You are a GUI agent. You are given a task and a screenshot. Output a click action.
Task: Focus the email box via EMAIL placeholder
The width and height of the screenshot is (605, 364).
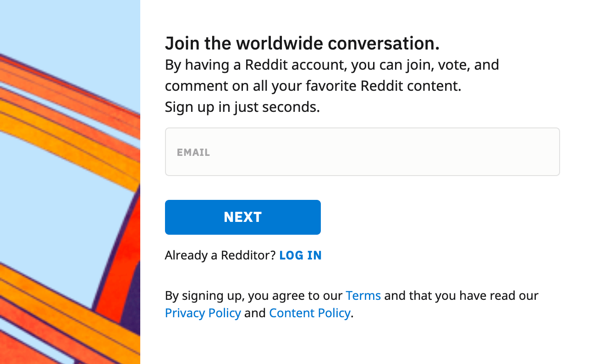click(193, 152)
